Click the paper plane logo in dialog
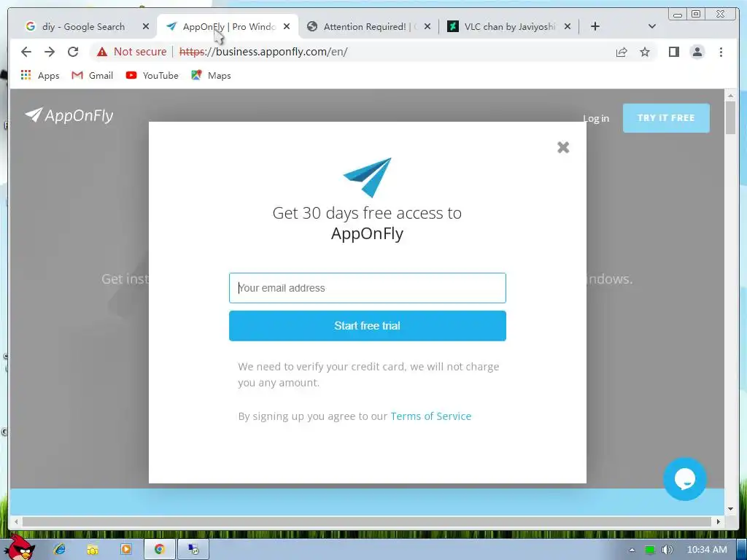 point(368,177)
